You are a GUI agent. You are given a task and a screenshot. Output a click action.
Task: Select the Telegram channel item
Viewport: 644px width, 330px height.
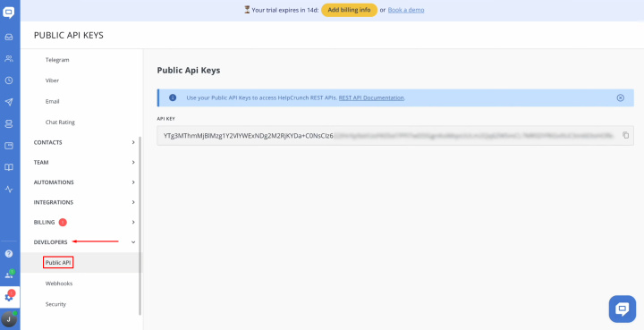(x=57, y=60)
